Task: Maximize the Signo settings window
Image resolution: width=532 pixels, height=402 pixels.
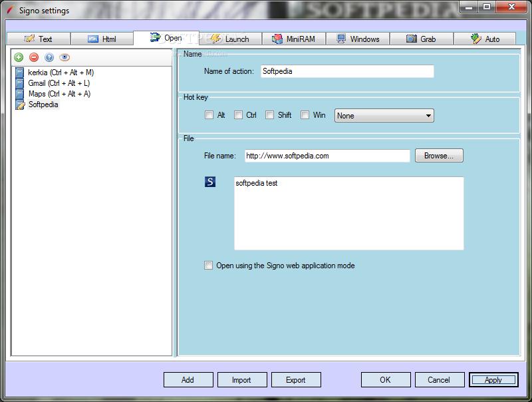Action: 487,7
